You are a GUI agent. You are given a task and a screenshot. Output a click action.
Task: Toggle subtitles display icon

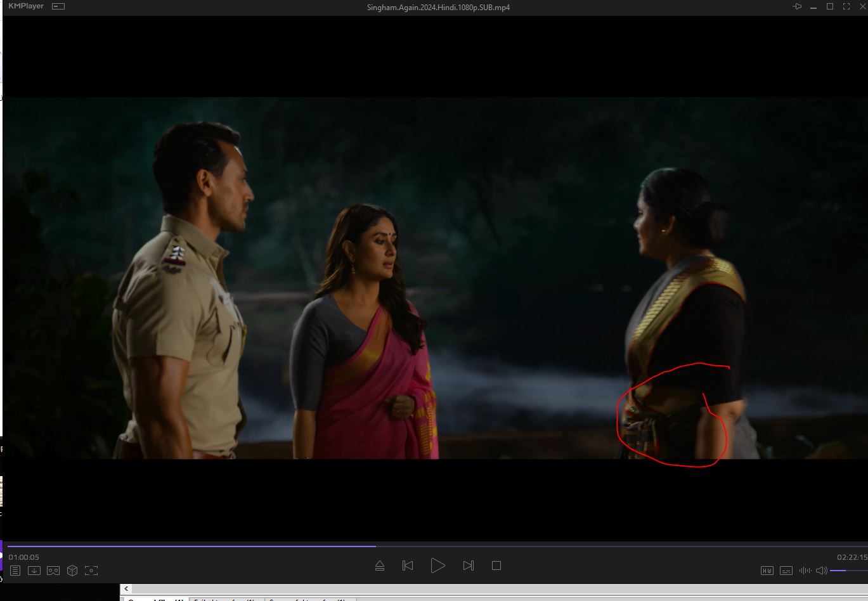click(786, 571)
